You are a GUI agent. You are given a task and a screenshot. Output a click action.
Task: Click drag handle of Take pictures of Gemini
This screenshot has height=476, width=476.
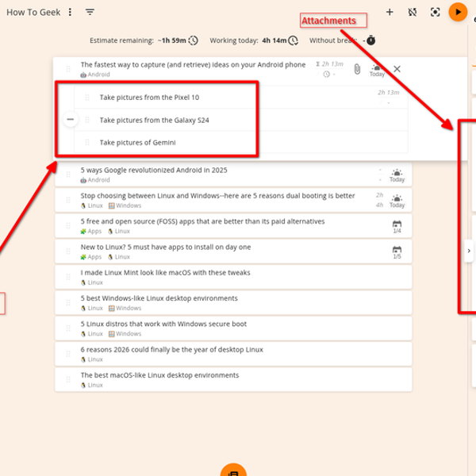pyautogui.click(x=86, y=142)
